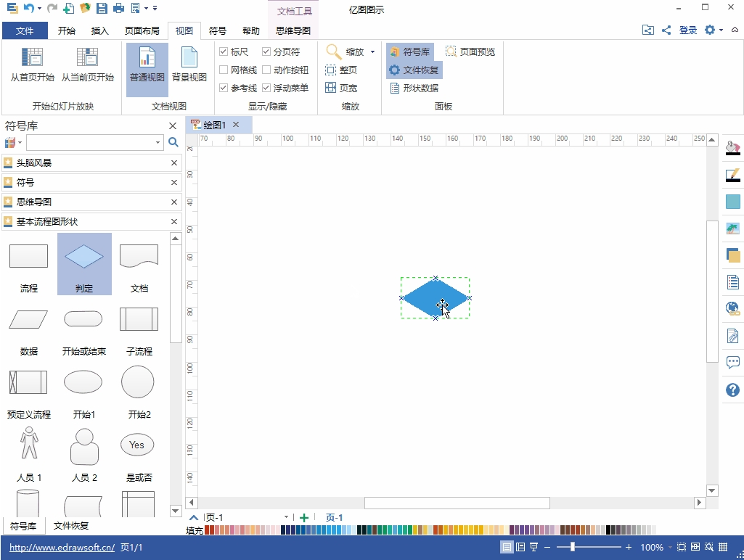Click the 登录 login button
The image size is (744, 560).
tap(687, 30)
